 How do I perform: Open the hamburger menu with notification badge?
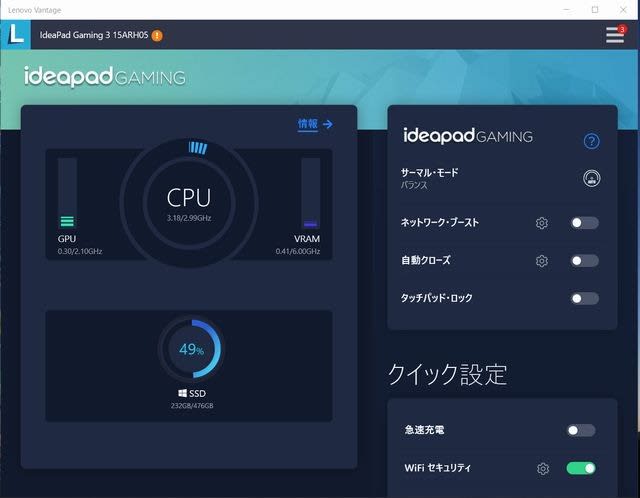point(616,34)
